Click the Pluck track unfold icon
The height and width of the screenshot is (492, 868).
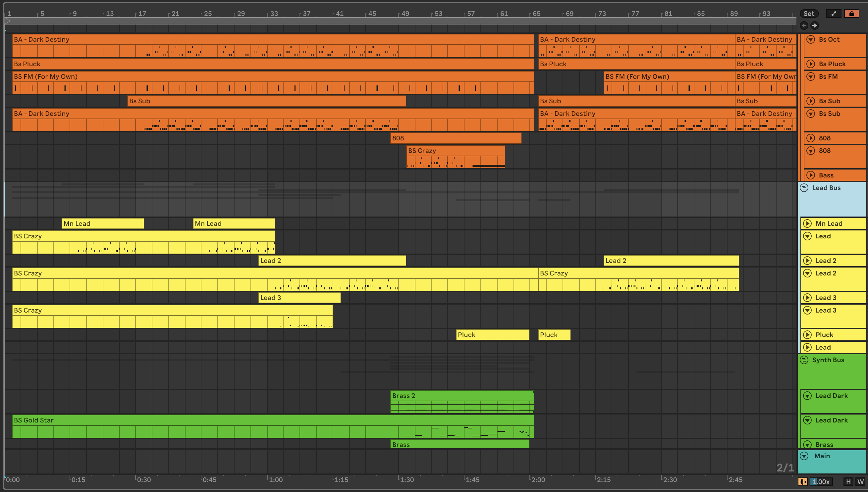pyautogui.click(x=807, y=334)
